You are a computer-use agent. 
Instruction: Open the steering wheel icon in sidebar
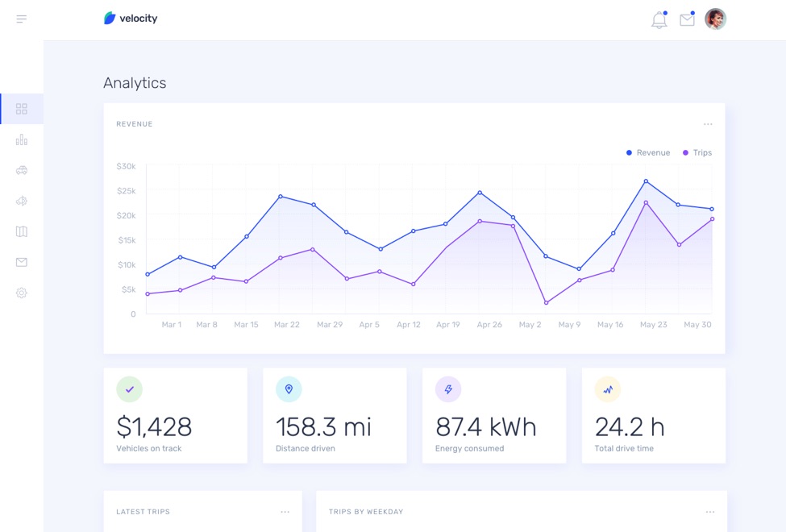22,201
